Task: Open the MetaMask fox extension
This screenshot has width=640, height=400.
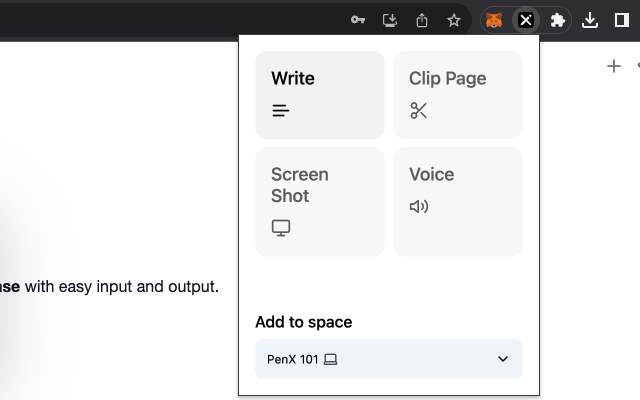Action: (494, 20)
